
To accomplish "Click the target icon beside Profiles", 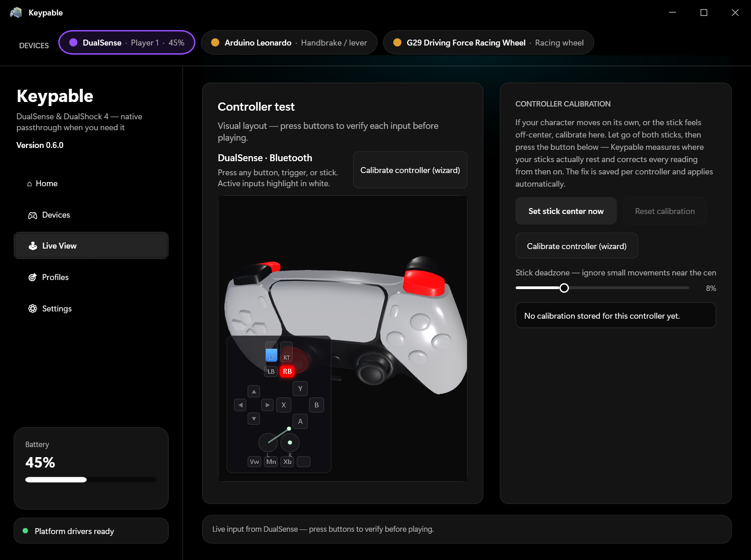I will tap(33, 277).
